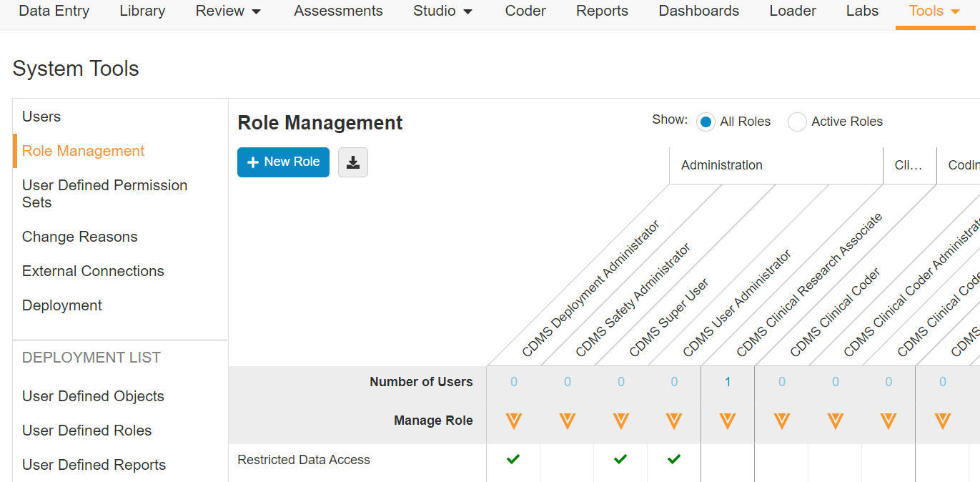Open Manage Role for CDMS Clinical Coder Administrator
This screenshot has height=482, width=980.
coord(835,420)
